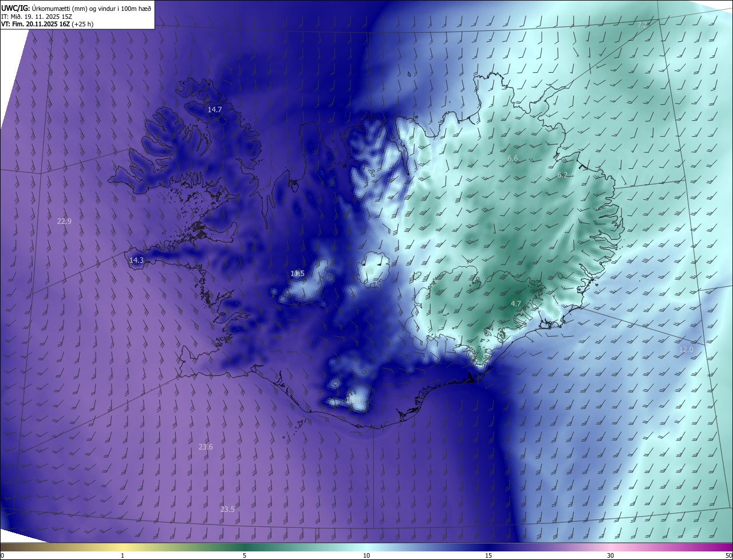
Task: Click the 23.6 value label
Action: point(206,447)
